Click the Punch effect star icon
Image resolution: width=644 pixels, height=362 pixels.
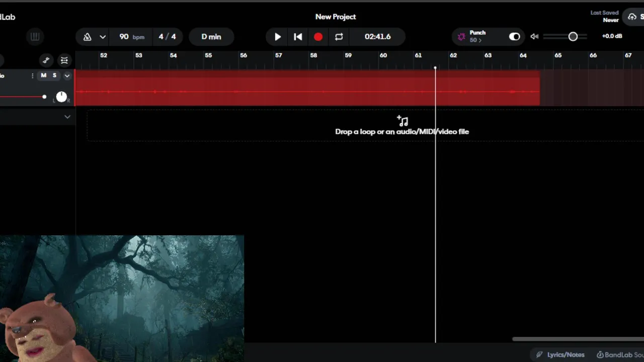click(x=461, y=37)
